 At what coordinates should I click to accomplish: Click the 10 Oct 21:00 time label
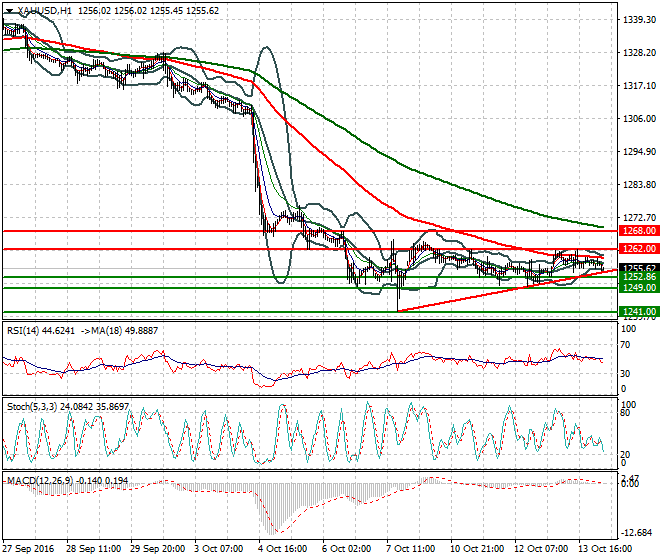click(477, 549)
